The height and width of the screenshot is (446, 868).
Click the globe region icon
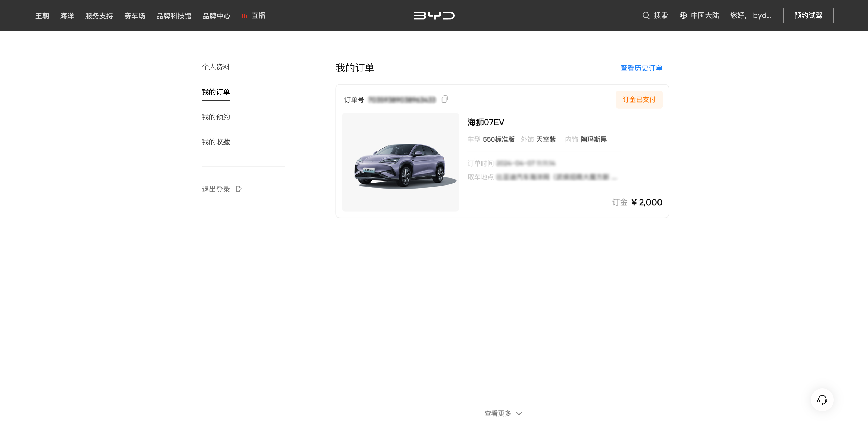tap(683, 15)
